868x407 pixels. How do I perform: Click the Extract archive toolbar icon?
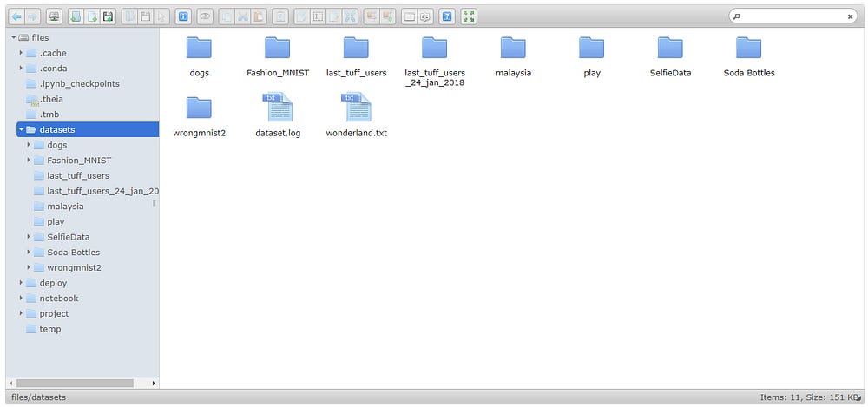coord(372,16)
